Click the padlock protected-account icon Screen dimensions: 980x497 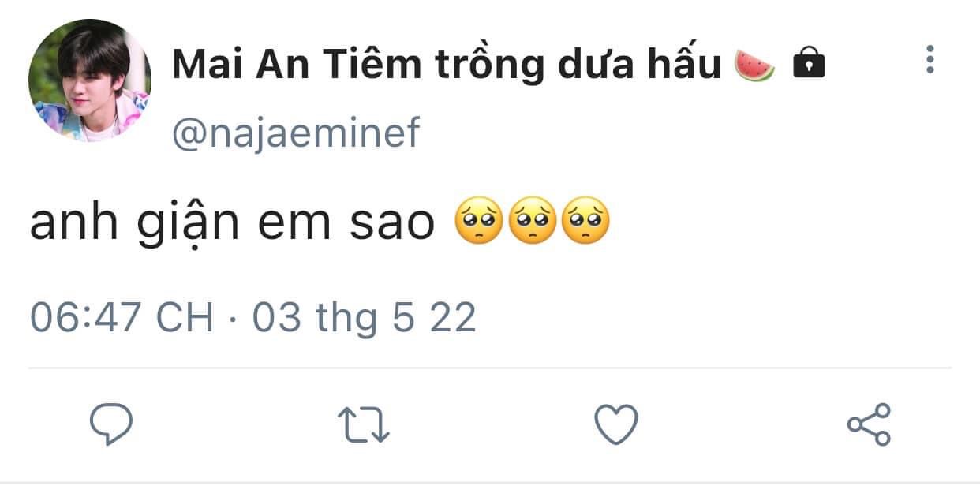808,62
